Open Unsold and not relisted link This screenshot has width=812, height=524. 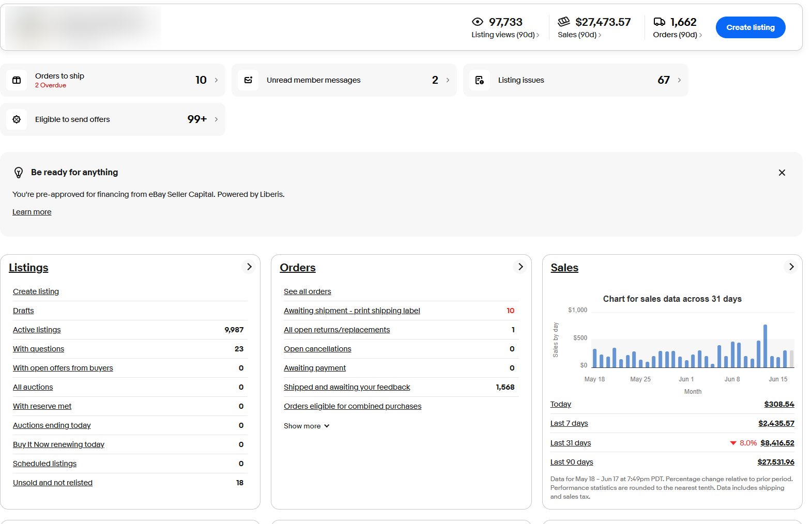(53, 483)
